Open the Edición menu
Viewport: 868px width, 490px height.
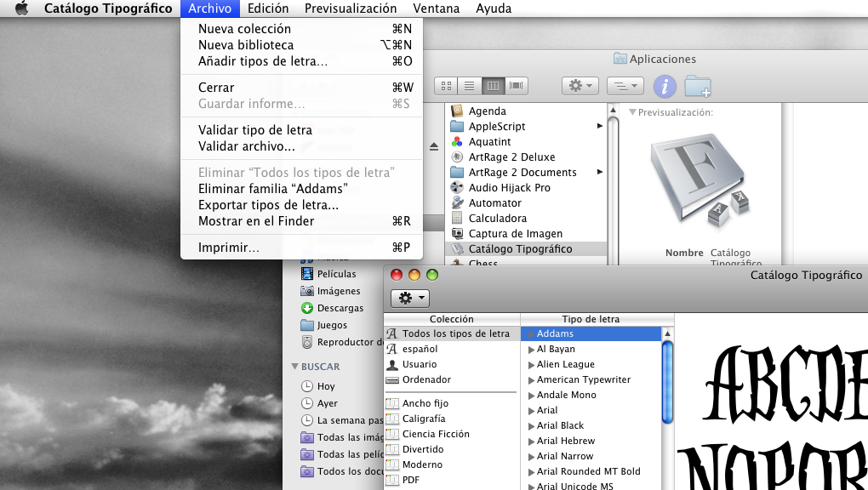[x=268, y=9]
